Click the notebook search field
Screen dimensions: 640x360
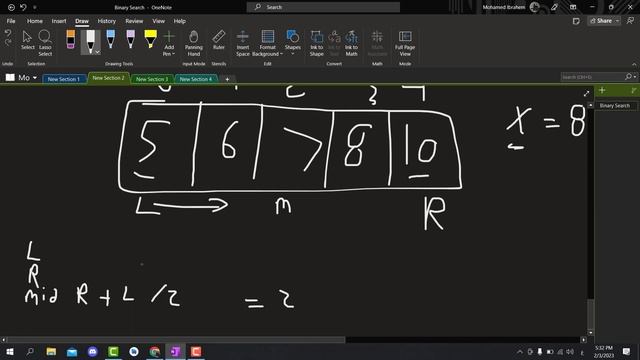[592, 77]
